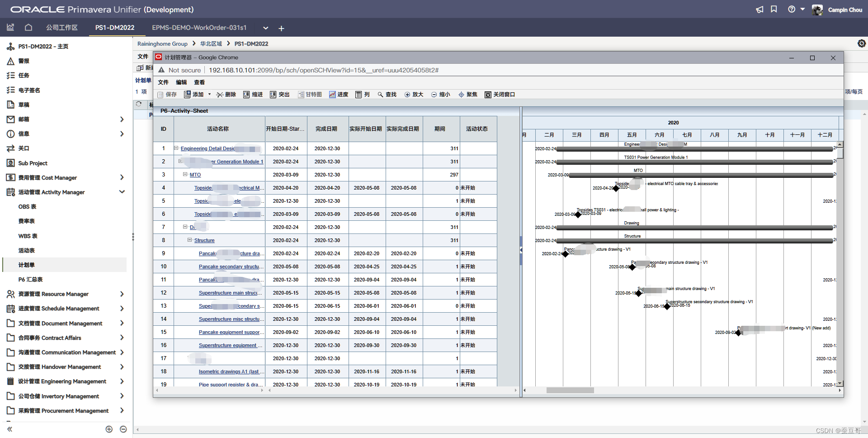The image size is (868, 438).
Task: Click the 放大 zoom in button
Action: (414, 95)
